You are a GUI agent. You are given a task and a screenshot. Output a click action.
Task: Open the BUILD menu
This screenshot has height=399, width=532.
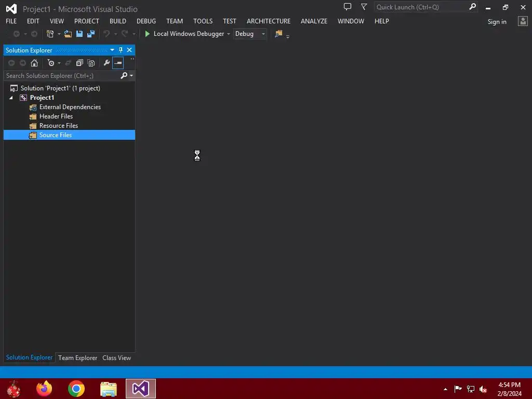click(118, 21)
